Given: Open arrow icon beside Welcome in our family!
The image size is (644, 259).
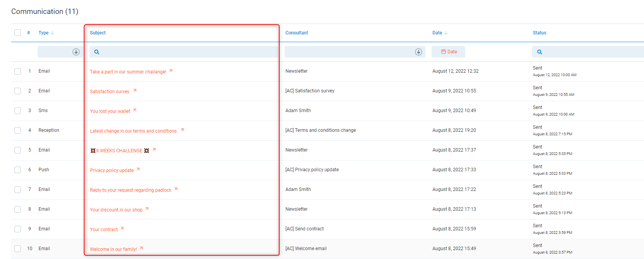Looking at the screenshot, I should (x=141, y=248).
